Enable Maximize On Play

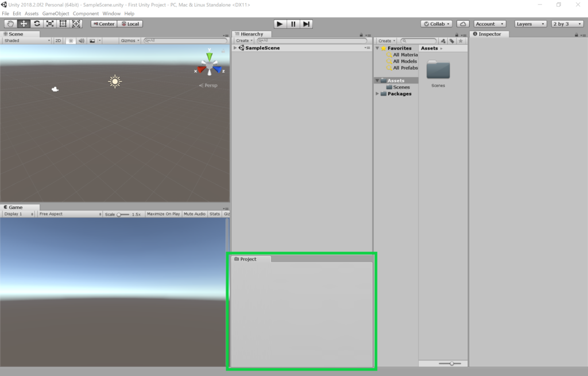click(163, 214)
